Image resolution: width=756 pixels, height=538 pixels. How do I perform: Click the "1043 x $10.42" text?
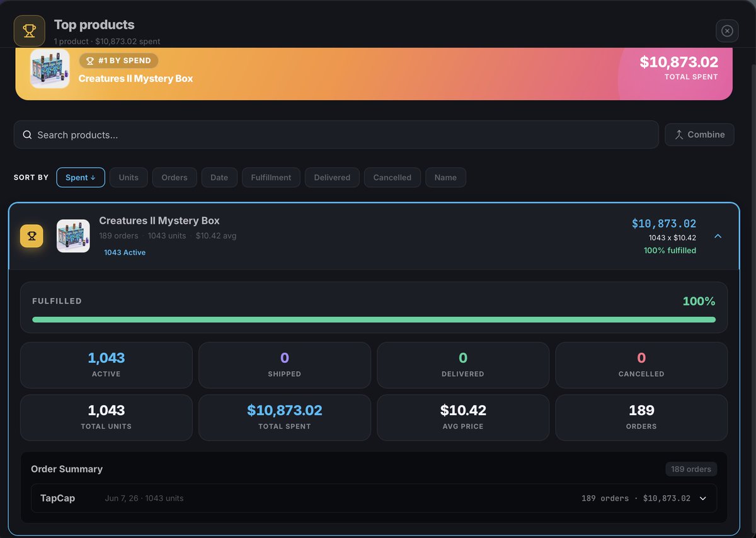pos(672,238)
